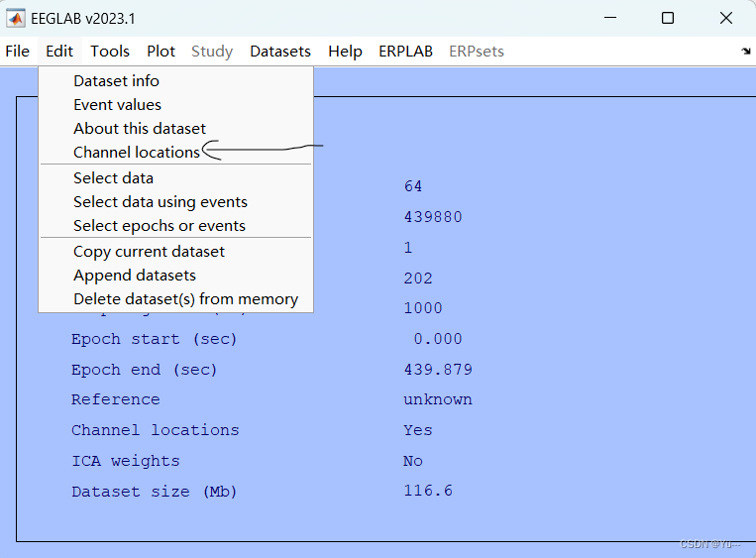Open the ERPLAB menu

pyautogui.click(x=405, y=52)
